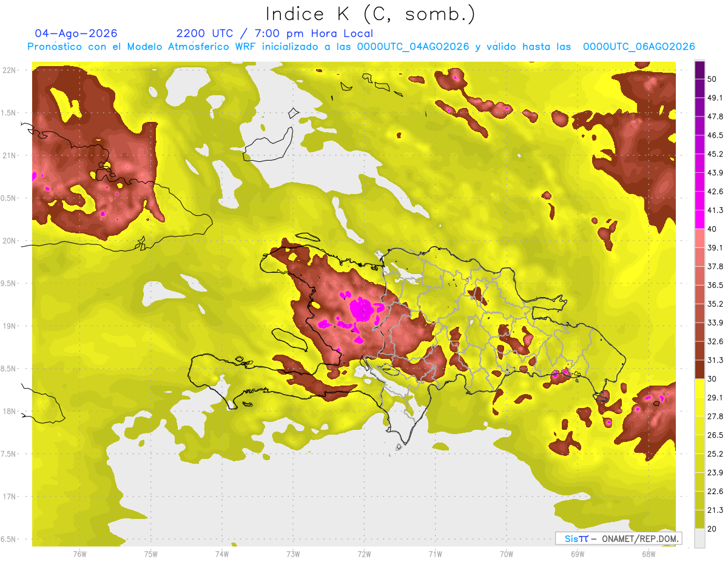
Task: Click the legend value '40'
Action: click(712, 229)
